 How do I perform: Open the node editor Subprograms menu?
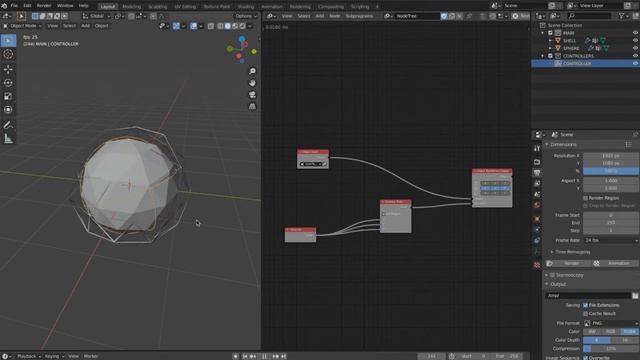359,16
